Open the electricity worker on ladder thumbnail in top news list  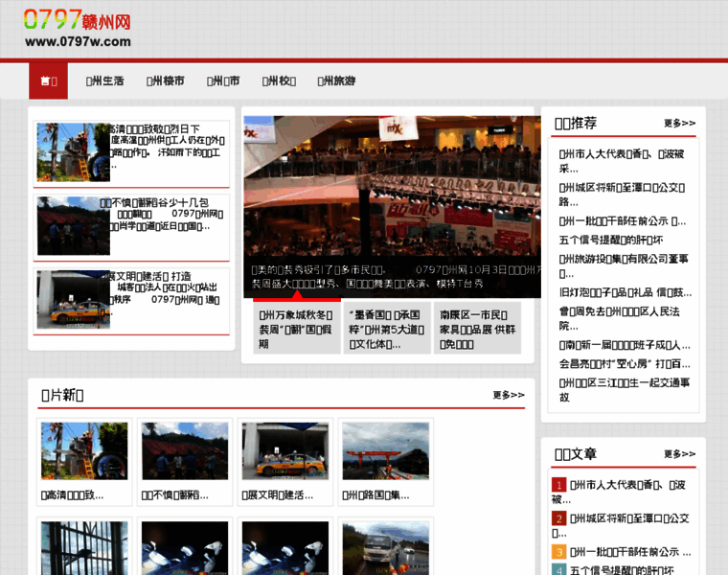[x=74, y=151]
